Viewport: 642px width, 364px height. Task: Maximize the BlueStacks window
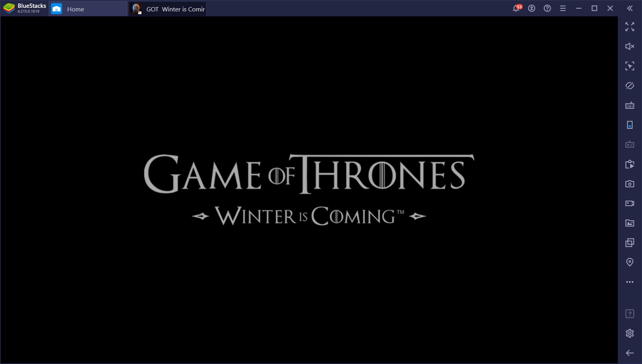tap(594, 8)
